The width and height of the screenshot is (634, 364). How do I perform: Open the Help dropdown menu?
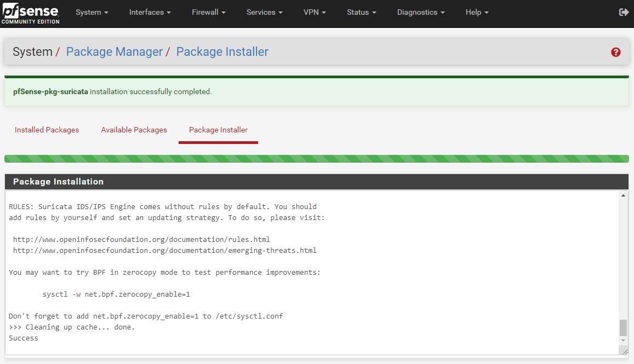click(477, 13)
